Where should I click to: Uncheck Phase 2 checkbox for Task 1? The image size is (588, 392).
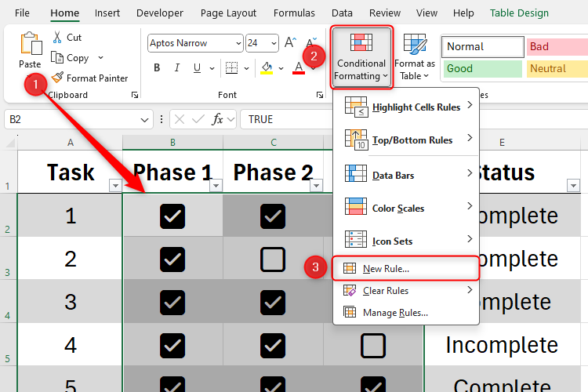pos(273,216)
